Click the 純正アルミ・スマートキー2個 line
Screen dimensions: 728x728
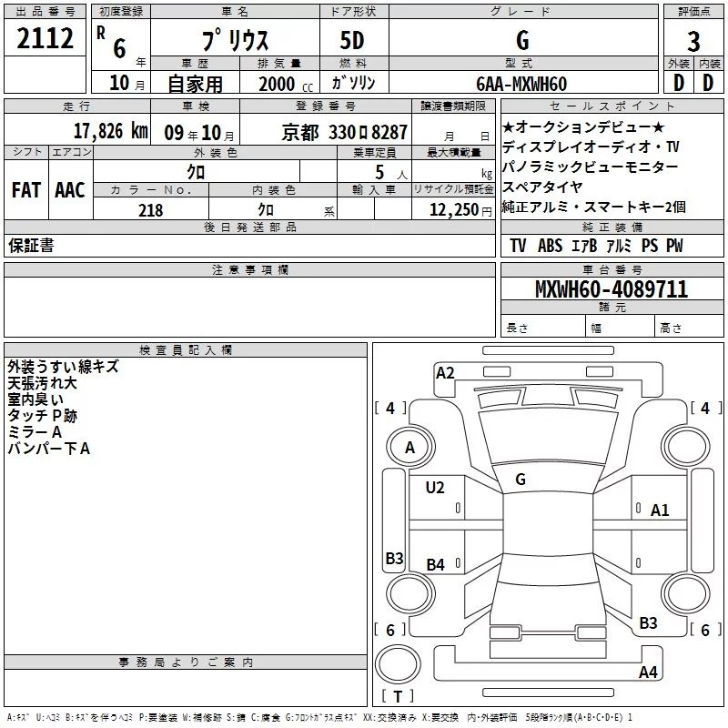(594, 207)
